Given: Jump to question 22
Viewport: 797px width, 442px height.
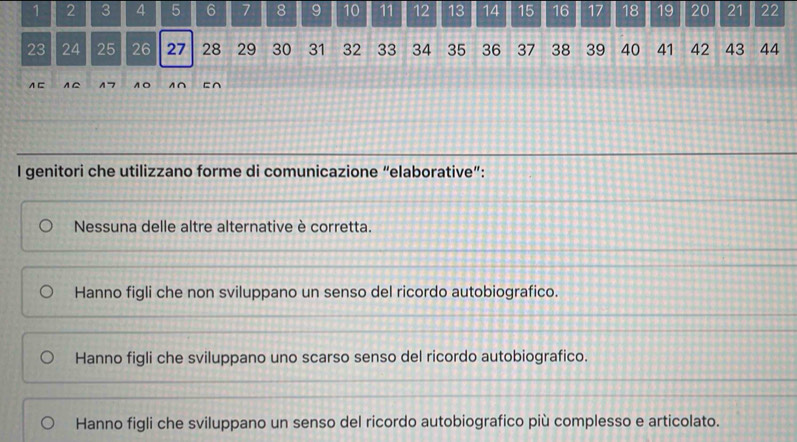Looking at the screenshot, I should click(x=769, y=12).
